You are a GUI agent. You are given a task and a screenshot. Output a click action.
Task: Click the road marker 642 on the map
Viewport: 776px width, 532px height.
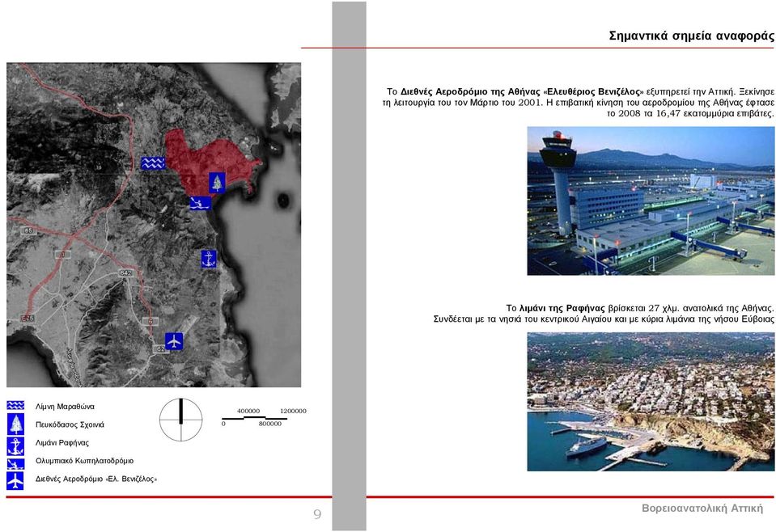(x=125, y=273)
